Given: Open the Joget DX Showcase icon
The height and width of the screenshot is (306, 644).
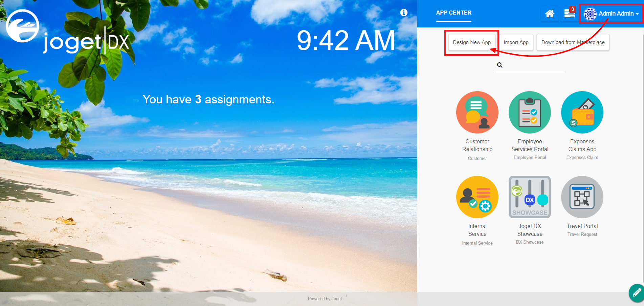Looking at the screenshot, I should point(530,197).
